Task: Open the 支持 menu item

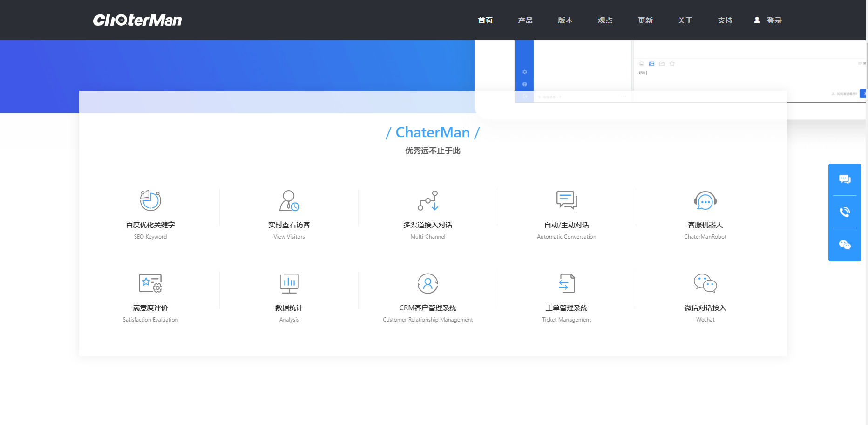Action: point(725,20)
